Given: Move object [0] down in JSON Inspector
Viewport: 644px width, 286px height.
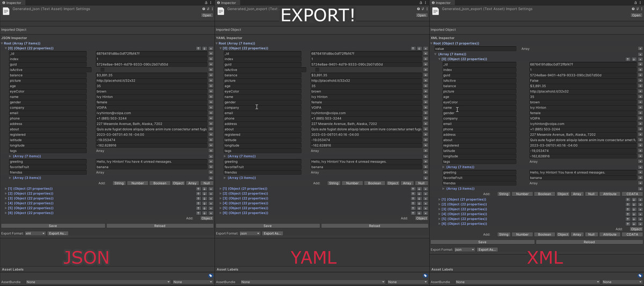Looking at the screenshot, I should (x=204, y=48).
